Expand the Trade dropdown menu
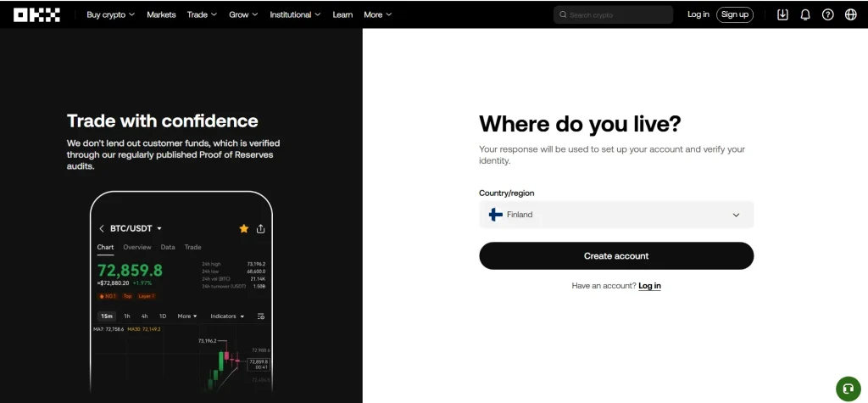The image size is (868, 403). [x=202, y=14]
